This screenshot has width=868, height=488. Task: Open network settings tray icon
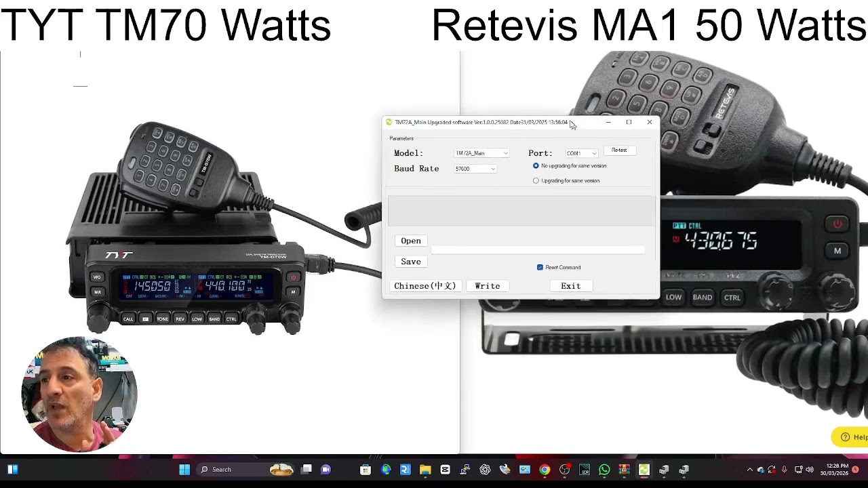[x=798, y=470]
